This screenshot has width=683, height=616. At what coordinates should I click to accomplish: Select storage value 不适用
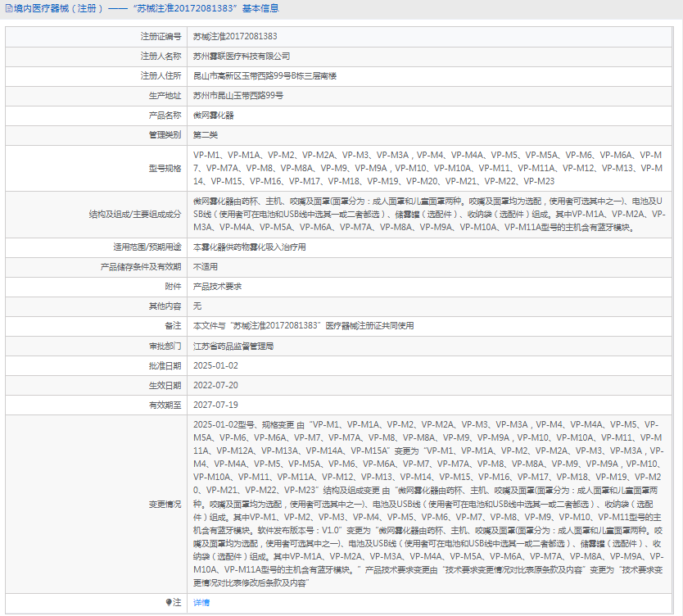tap(206, 266)
